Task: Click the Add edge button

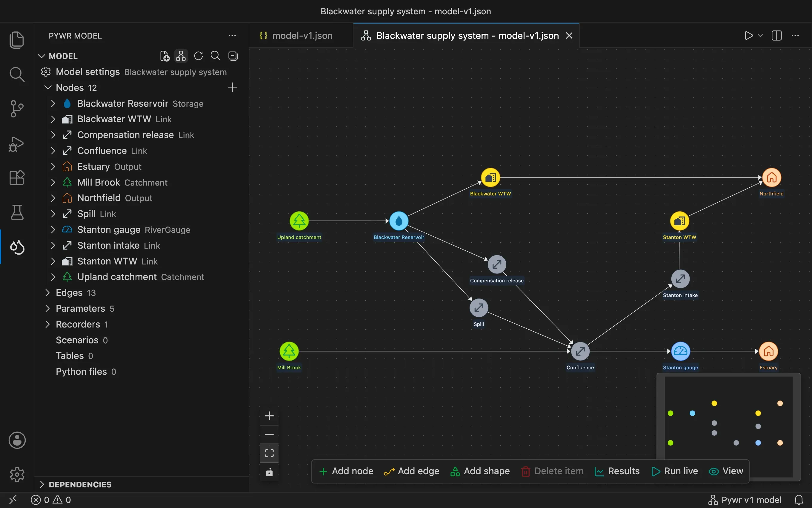Action: pos(412,471)
